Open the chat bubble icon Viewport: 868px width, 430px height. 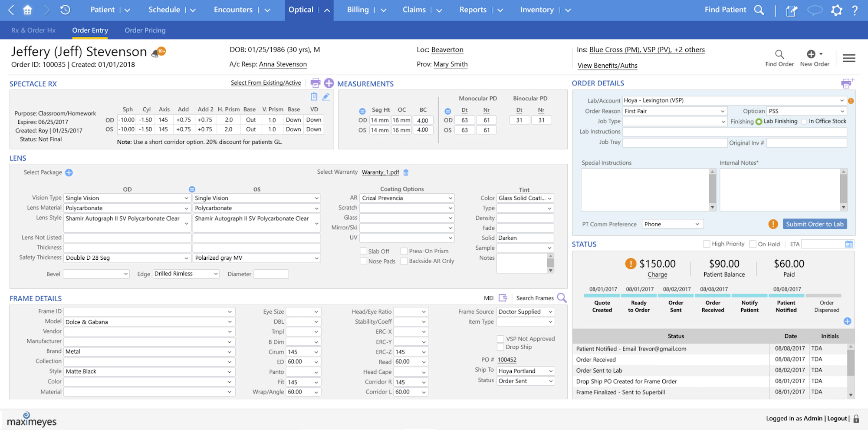(815, 10)
